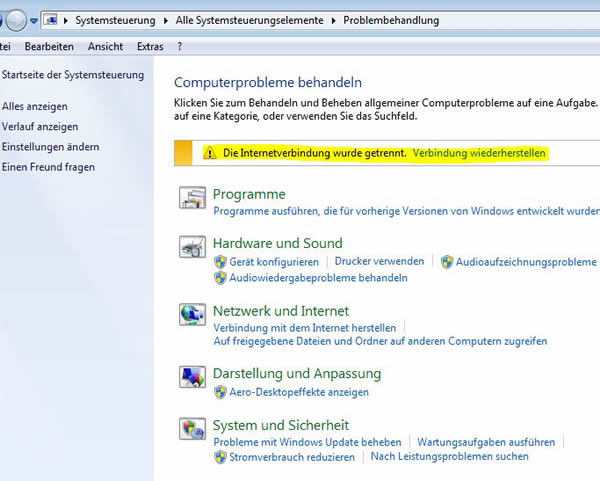Click Audioaufzeichnungsprobleme link
The height and width of the screenshot is (481, 600).
point(526,262)
